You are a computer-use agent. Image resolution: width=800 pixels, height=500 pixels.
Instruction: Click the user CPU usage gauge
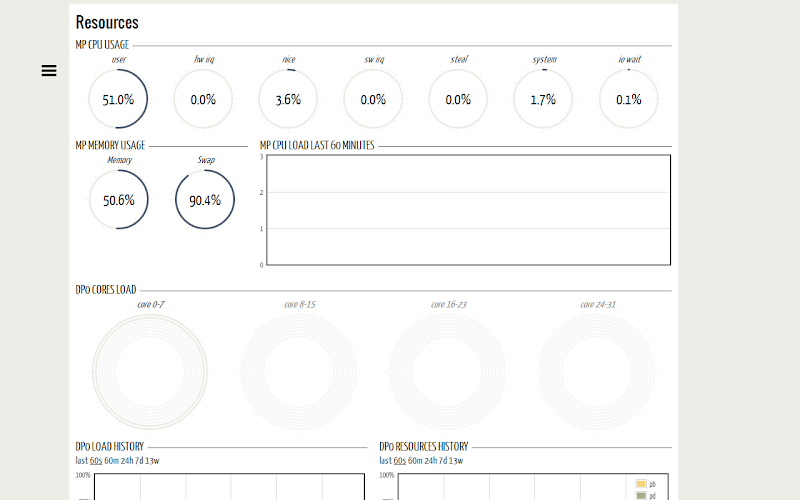pos(118,99)
